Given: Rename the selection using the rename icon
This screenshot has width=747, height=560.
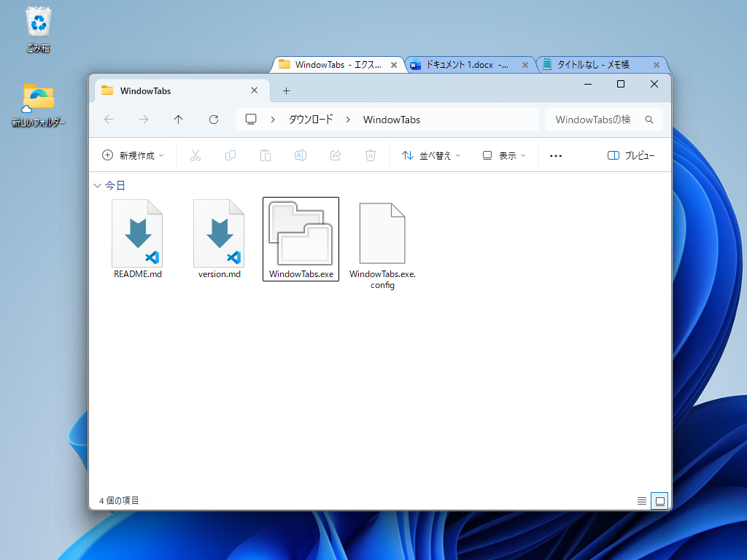Looking at the screenshot, I should click(300, 155).
